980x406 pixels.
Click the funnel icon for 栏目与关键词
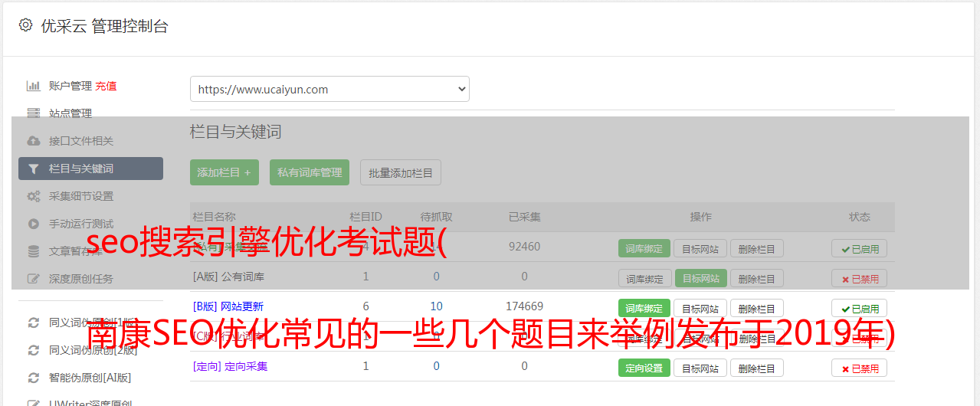tap(33, 169)
